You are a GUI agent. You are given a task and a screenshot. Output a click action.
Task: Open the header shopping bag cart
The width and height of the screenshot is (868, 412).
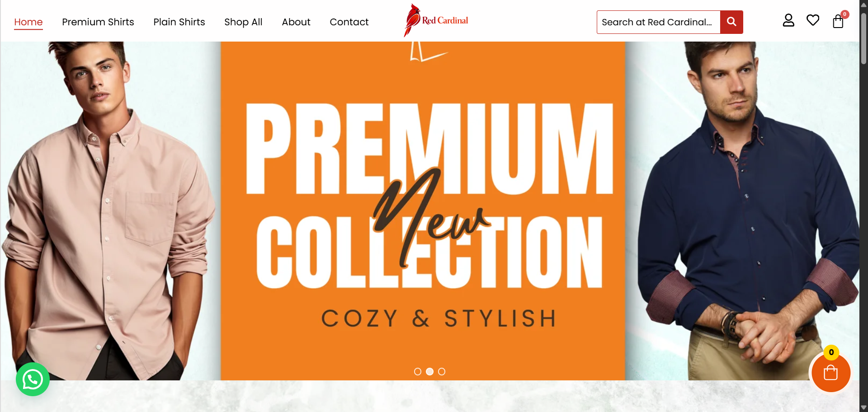[x=838, y=21]
